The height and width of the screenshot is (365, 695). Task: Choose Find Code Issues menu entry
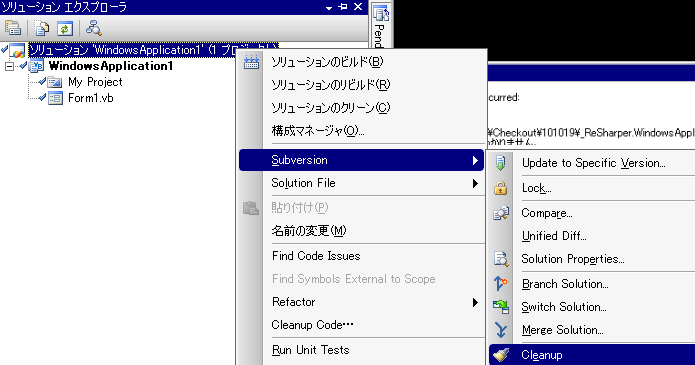[361, 256]
